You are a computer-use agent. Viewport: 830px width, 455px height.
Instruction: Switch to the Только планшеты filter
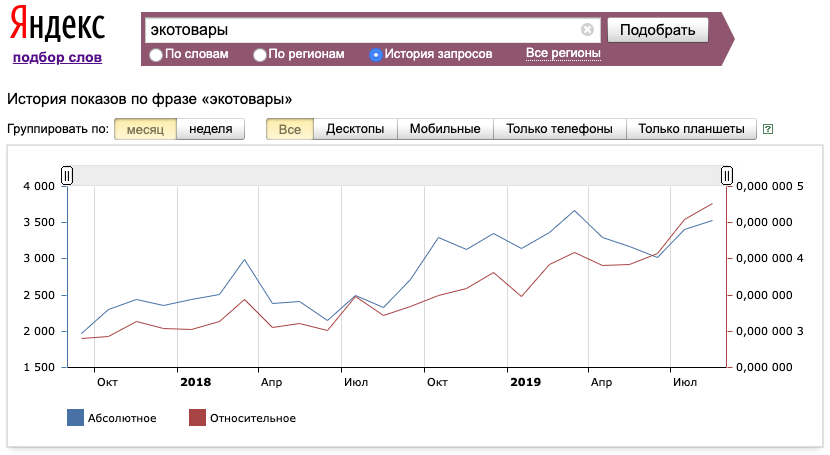click(691, 129)
